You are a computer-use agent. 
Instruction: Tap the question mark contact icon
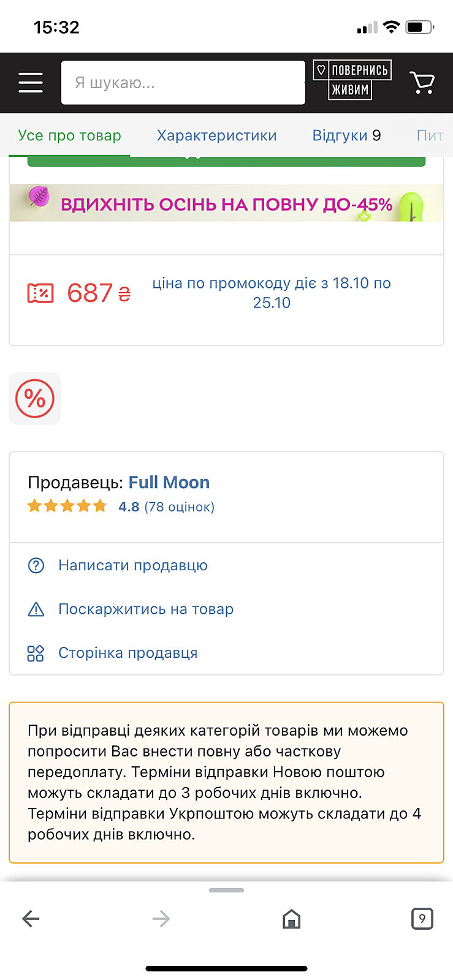[36, 565]
